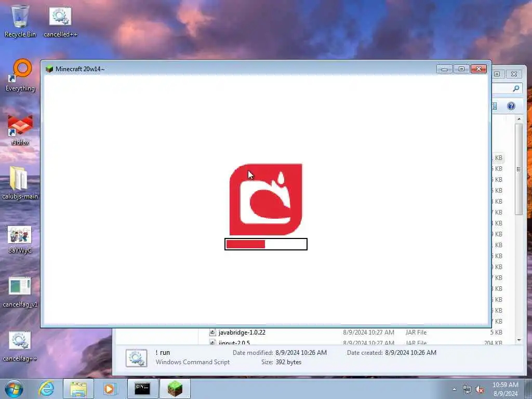The image size is (532, 399).
Task: Open Internet Explorer from taskbar
Action: pos(46,389)
